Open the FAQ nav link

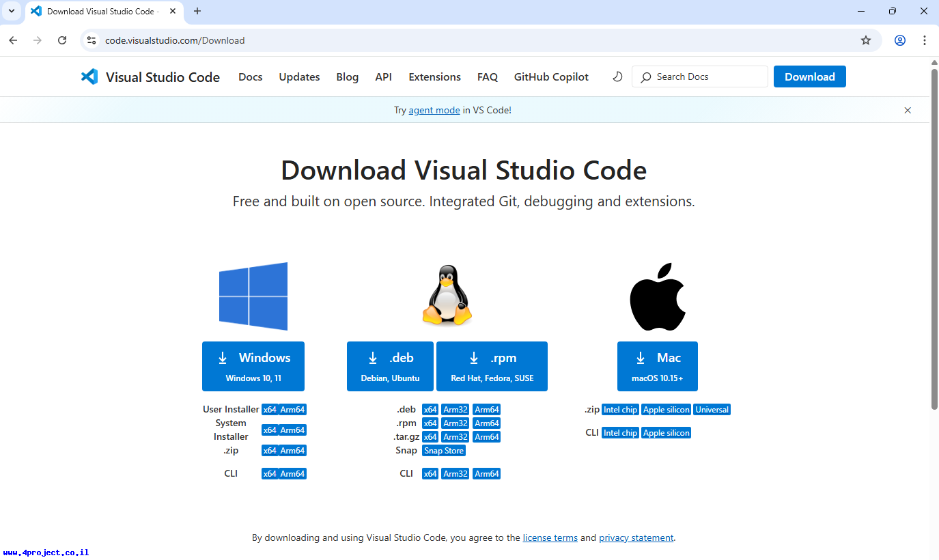click(488, 77)
